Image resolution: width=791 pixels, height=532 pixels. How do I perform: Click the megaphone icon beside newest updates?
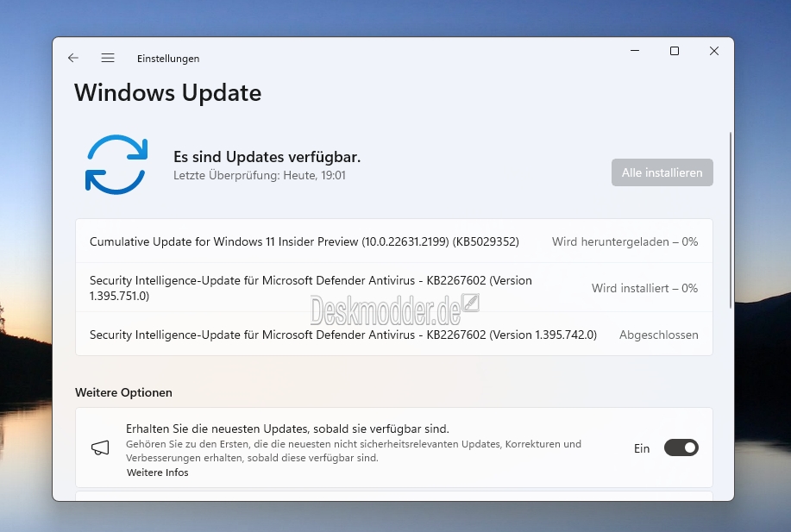[x=100, y=448]
